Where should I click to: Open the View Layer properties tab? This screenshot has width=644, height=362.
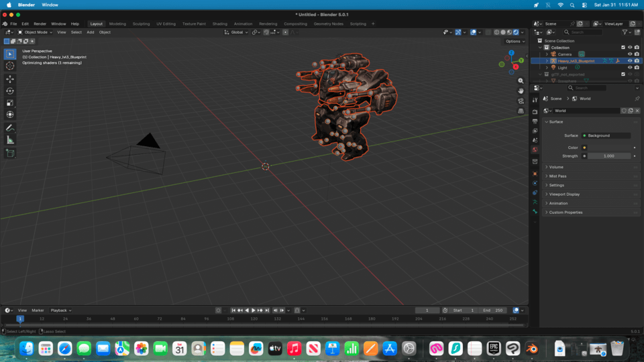click(x=535, y=131)
